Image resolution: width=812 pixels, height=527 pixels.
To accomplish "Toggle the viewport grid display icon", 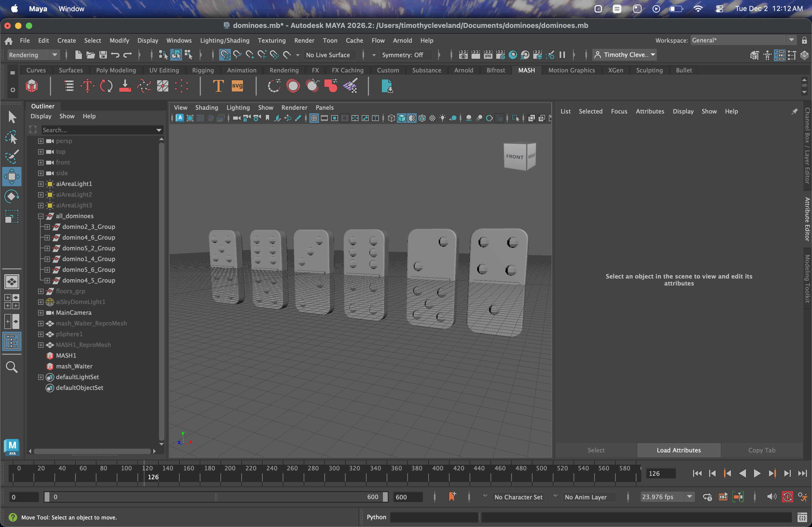I will pos(314,118).
